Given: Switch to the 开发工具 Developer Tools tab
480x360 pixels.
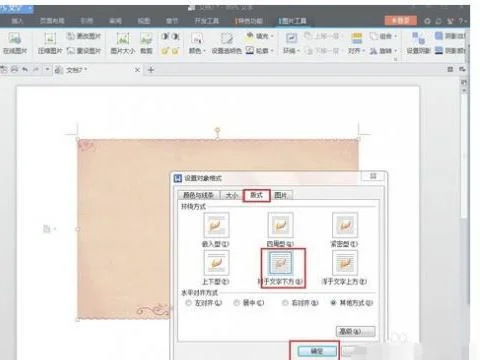Looking at the screenshot, I should [207, 21].
